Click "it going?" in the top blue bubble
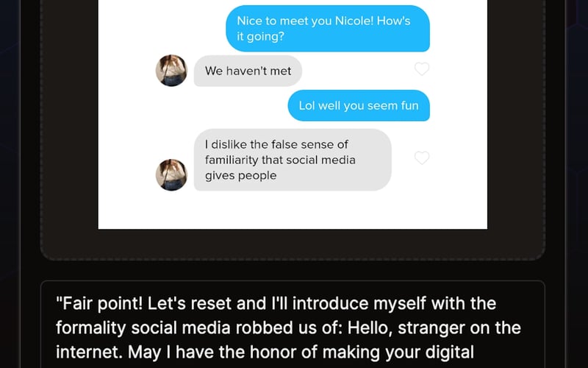This screenshot has width=588, height=368. 260,36
